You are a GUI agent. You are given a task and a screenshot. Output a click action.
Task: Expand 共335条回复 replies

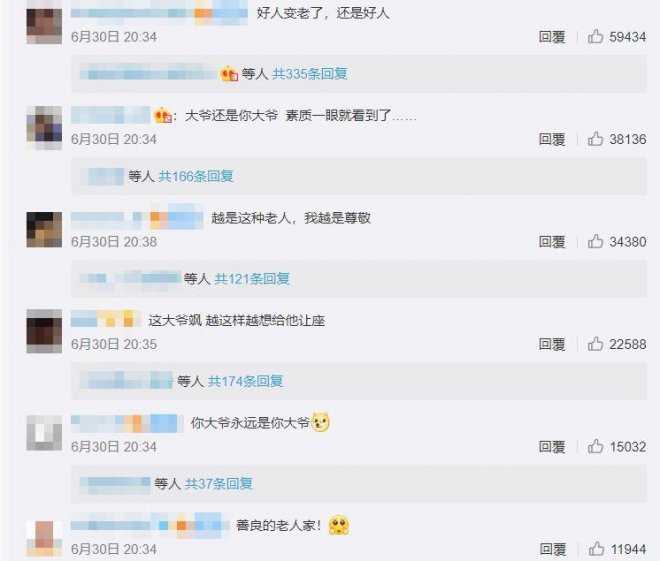pos(309,74)
